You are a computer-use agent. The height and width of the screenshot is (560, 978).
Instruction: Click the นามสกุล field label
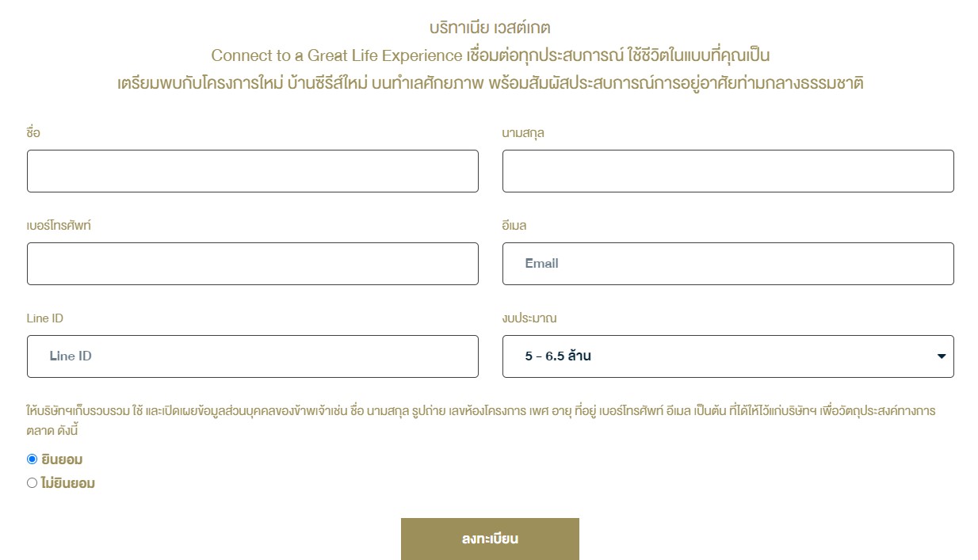pyautogui.click(x=523, y=133)
